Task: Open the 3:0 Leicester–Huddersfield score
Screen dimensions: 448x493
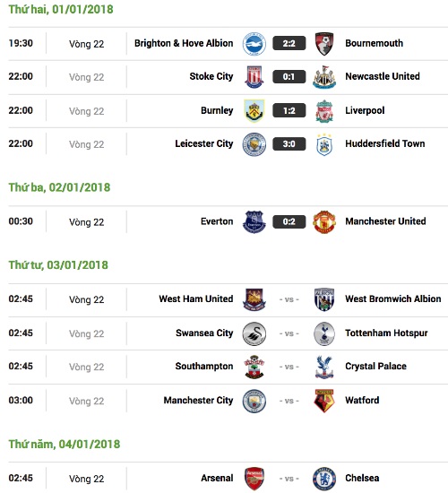Action: point(289,144)
